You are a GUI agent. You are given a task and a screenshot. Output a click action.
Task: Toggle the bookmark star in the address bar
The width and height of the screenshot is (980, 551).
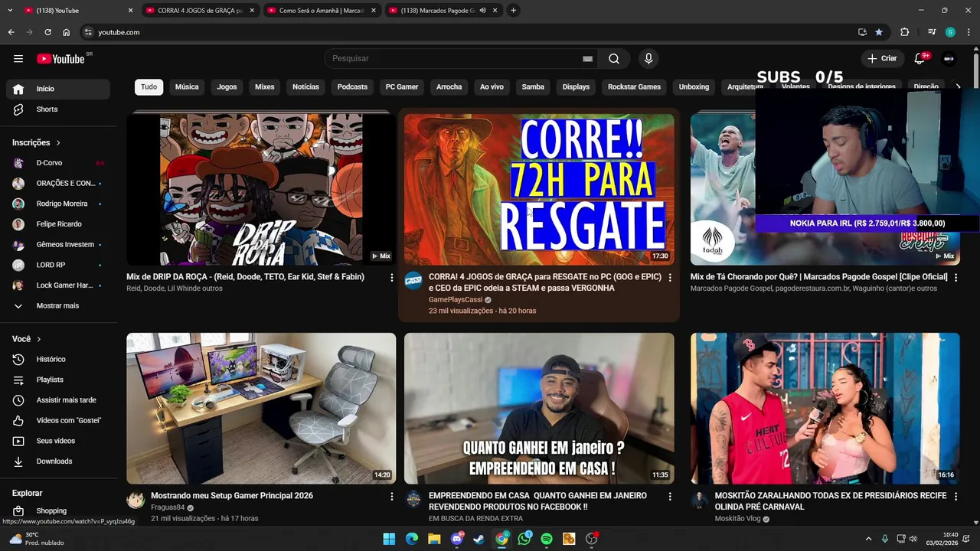879,32
